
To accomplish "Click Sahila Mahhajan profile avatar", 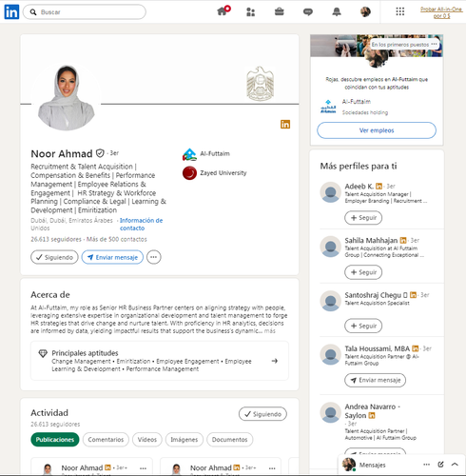I will (x=331, y=247).
